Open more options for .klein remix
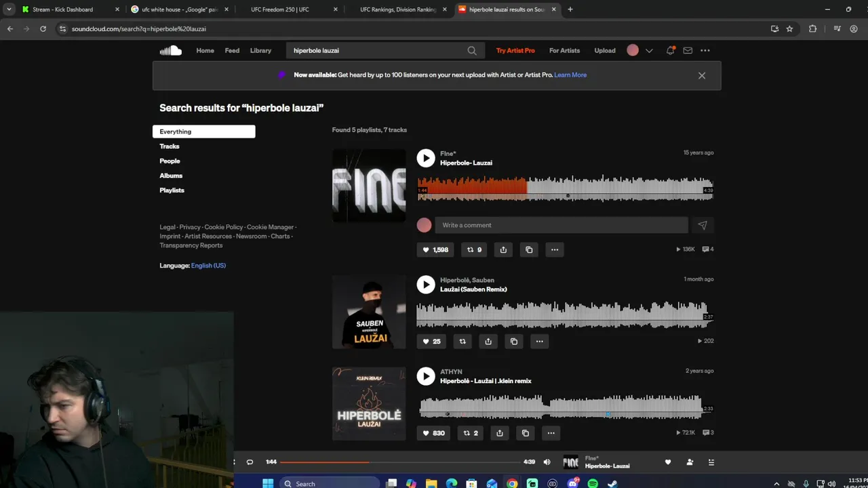Viewport: 868px width, 488px height. point(551,432)
